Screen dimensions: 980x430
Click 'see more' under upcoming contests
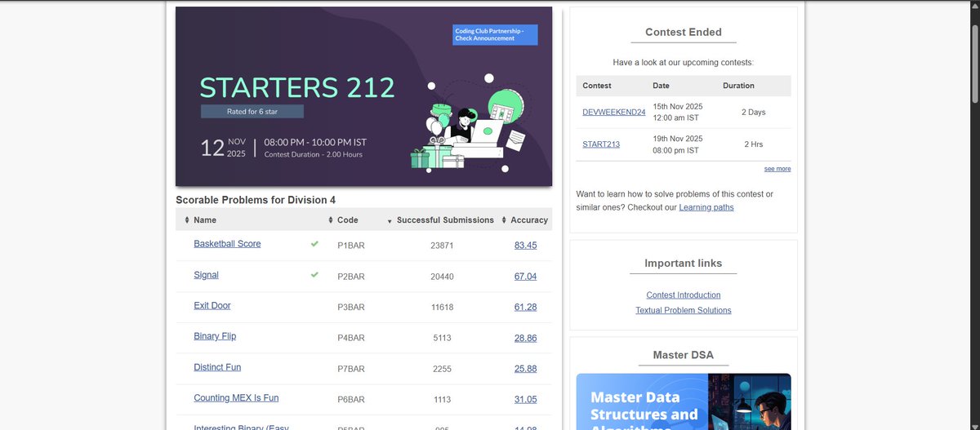tap(777, 169)
